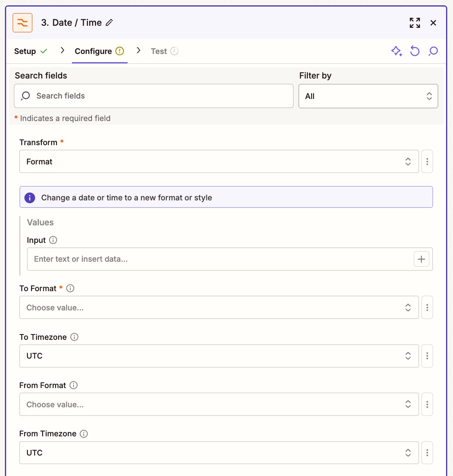The height and width of the screenshot is (476, 453).
Task: Open the Date / Time app icon
Action: tap(22, 22)
